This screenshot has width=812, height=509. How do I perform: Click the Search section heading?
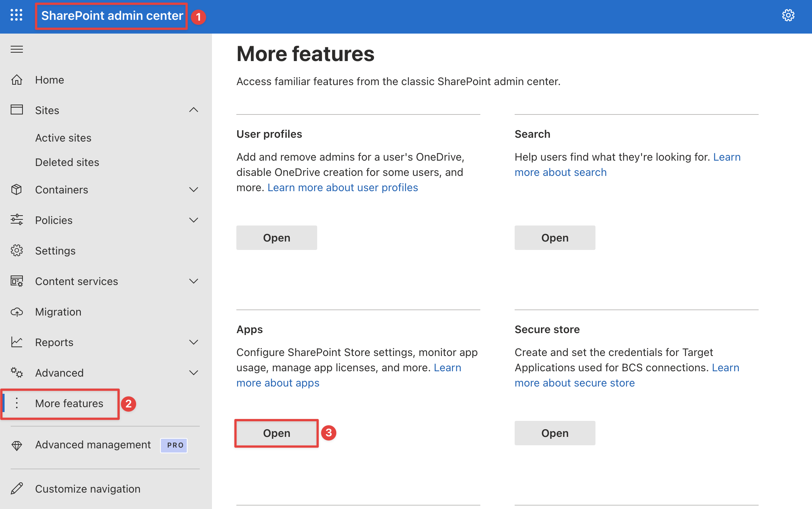(532, 134)
